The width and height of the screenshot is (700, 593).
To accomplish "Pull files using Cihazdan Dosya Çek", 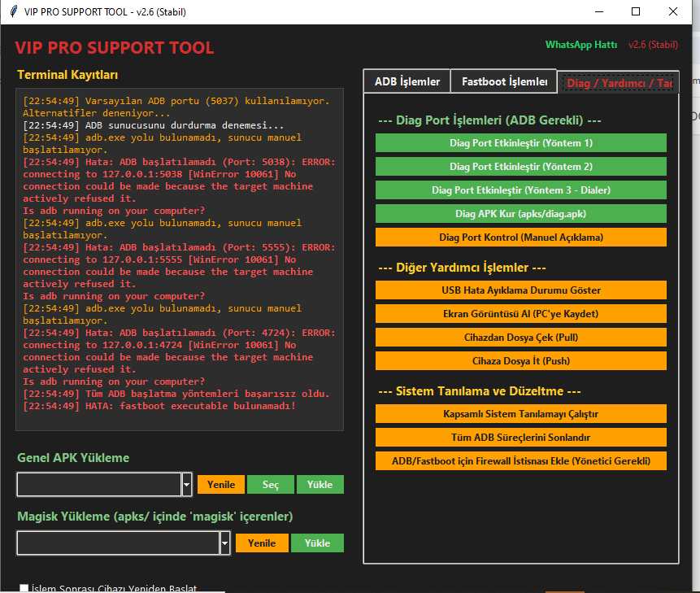I will [520, 337].
